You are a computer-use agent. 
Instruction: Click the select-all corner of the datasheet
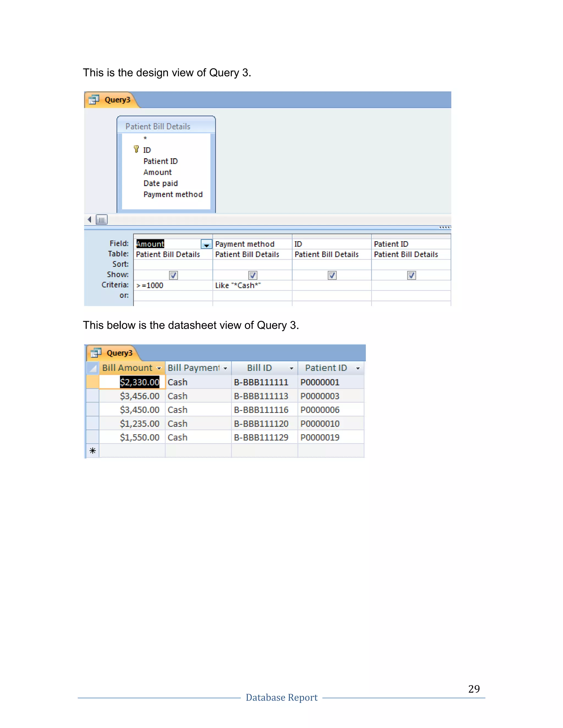click(x=93, y=368)
